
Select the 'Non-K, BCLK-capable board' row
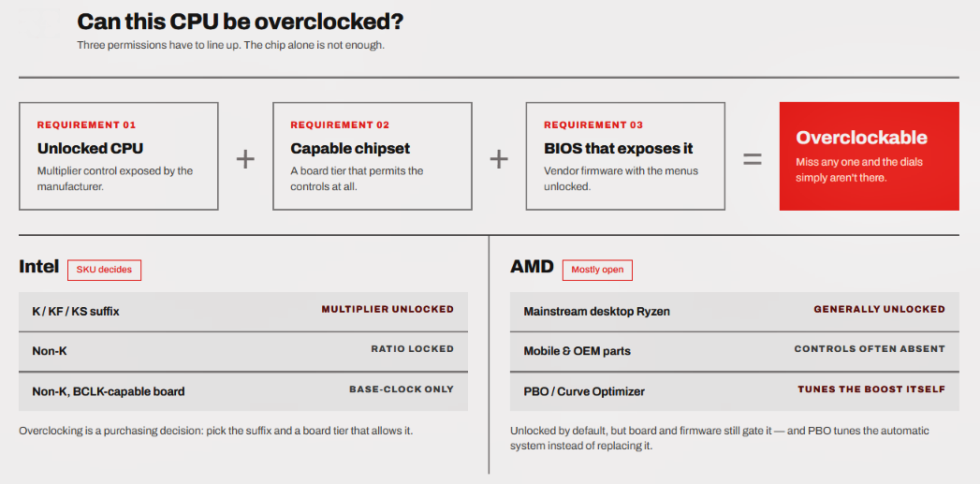point(243,391)
